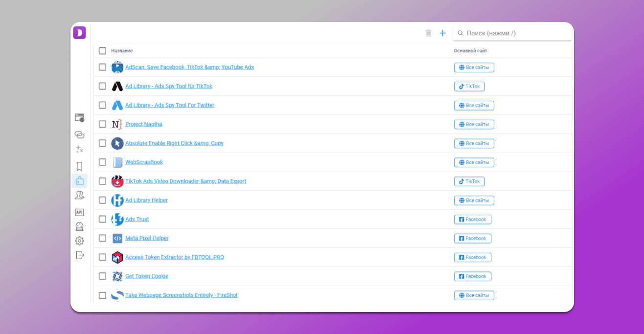Click the Название column header

pos(122,51)
